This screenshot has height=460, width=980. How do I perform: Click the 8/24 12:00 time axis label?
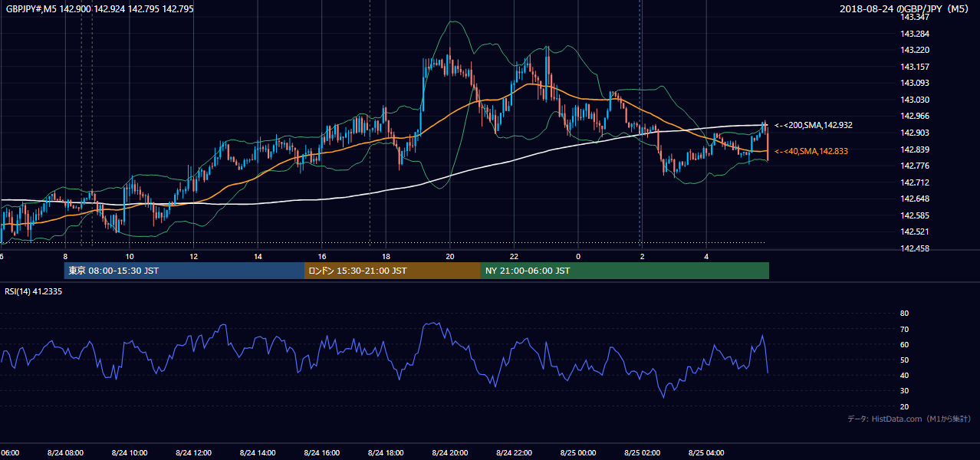(193, 453)
